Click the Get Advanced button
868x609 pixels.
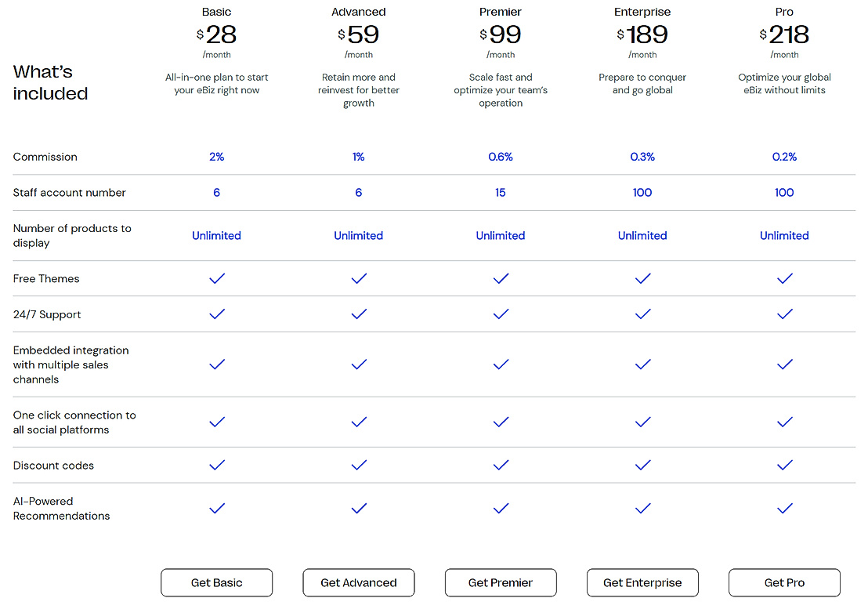tap(359, 582)
